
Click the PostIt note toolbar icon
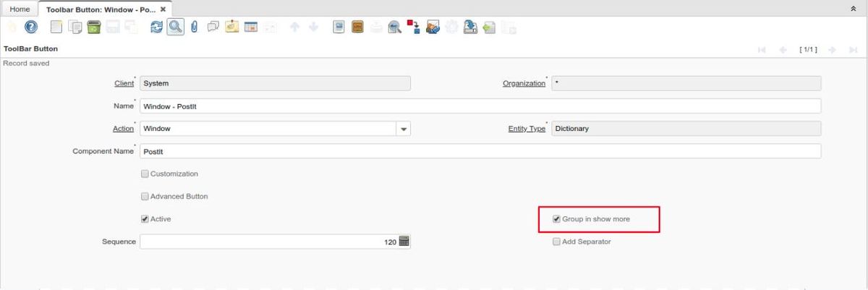[232, 27]
